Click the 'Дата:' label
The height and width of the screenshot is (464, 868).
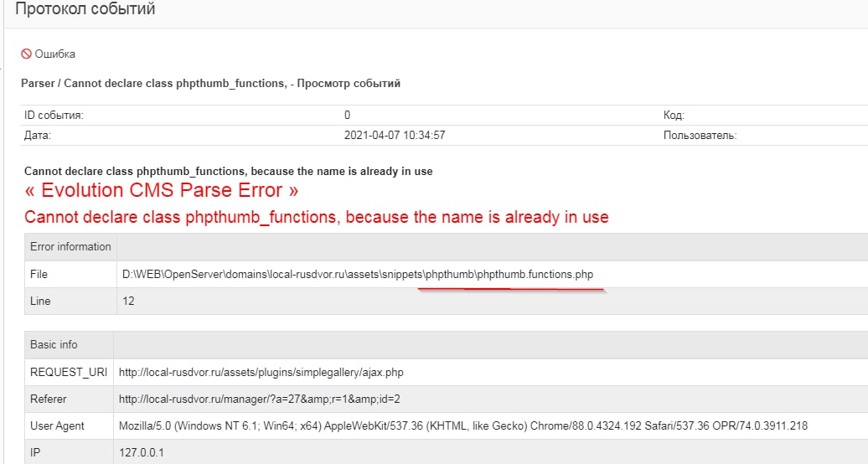(x=38, y=135)
